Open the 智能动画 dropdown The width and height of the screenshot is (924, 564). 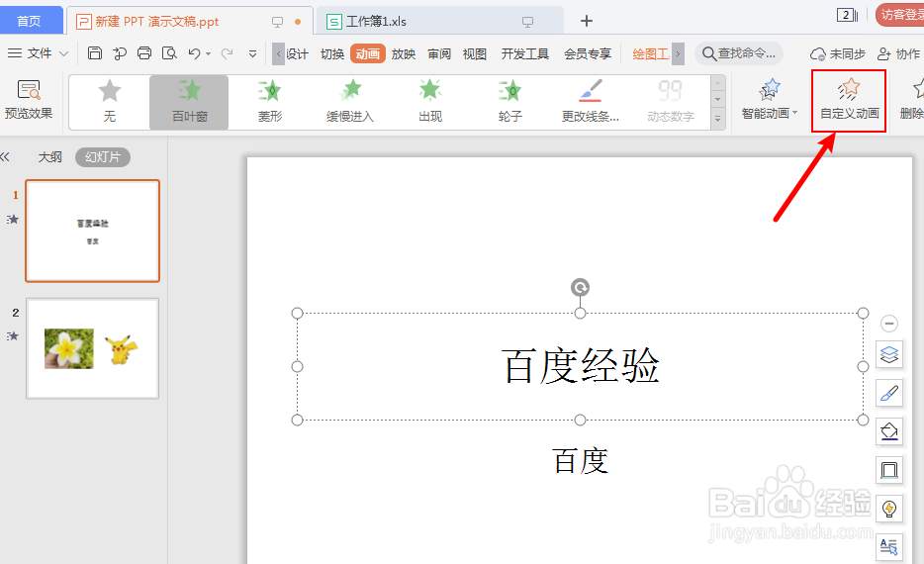tap(769, 100)
